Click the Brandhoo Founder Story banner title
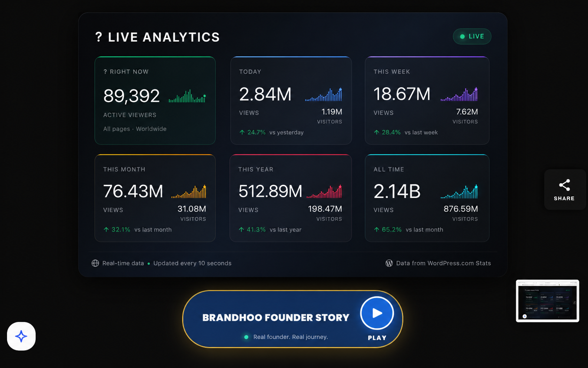Viewport: 588px width, 368px height. [276, 318]
